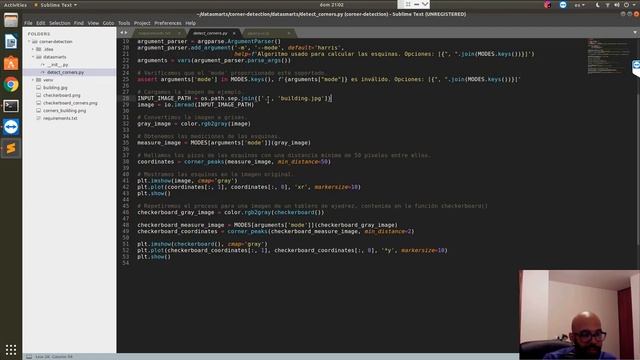
Task: Close the first requirements tab
Action: [179, 33]
